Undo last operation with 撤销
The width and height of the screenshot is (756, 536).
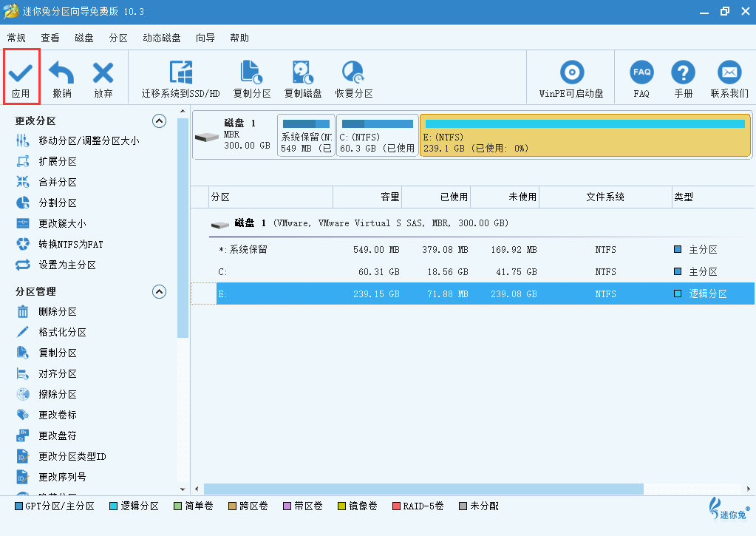pyautogui.click(x=62, y=79)
